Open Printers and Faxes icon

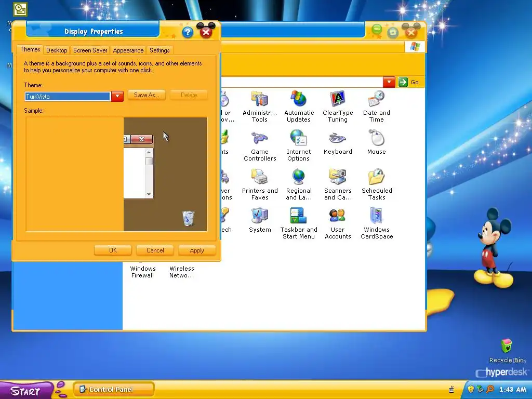tap(260, 177)
